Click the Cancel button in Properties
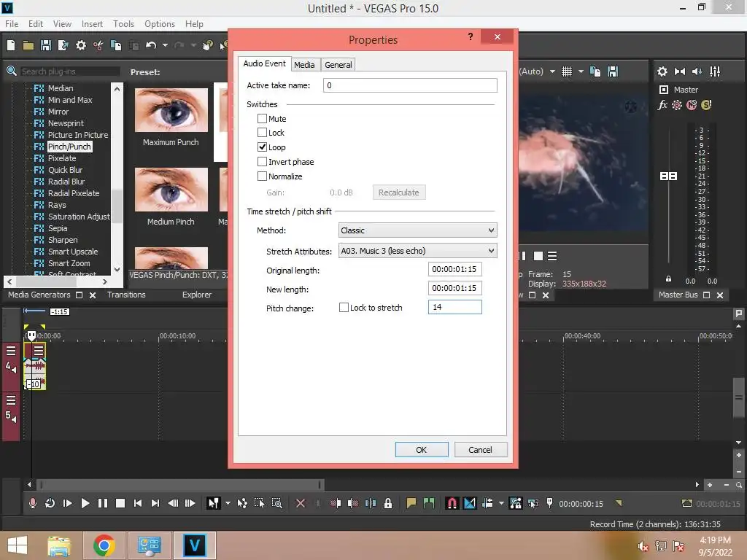 point(480,449)
